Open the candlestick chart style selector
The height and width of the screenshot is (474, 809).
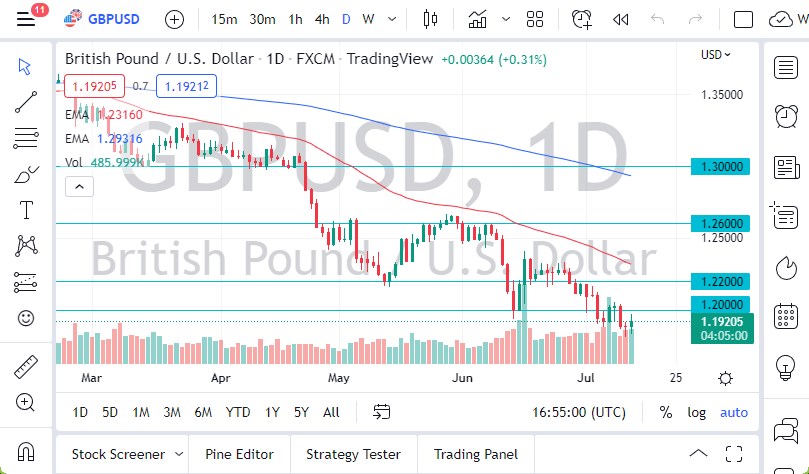tap(432, 19)
